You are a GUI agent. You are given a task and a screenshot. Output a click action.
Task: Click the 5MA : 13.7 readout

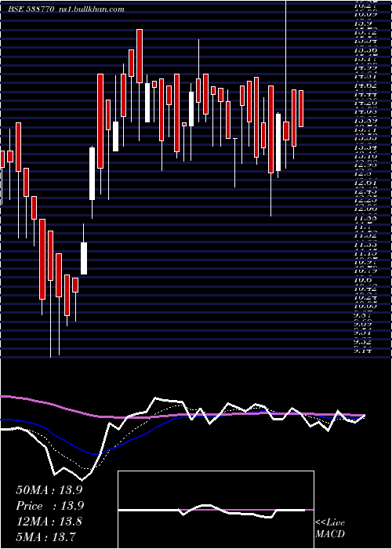(46, 537)
